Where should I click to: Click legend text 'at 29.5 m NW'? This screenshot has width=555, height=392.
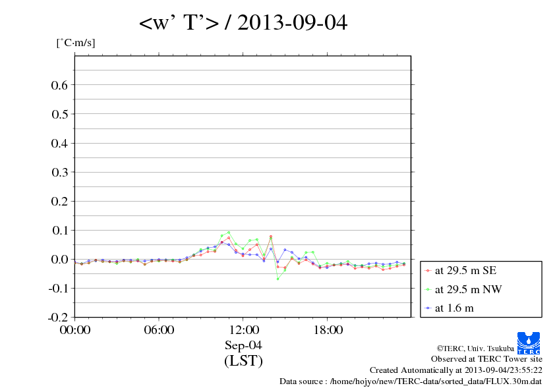(x=468, y=289)
